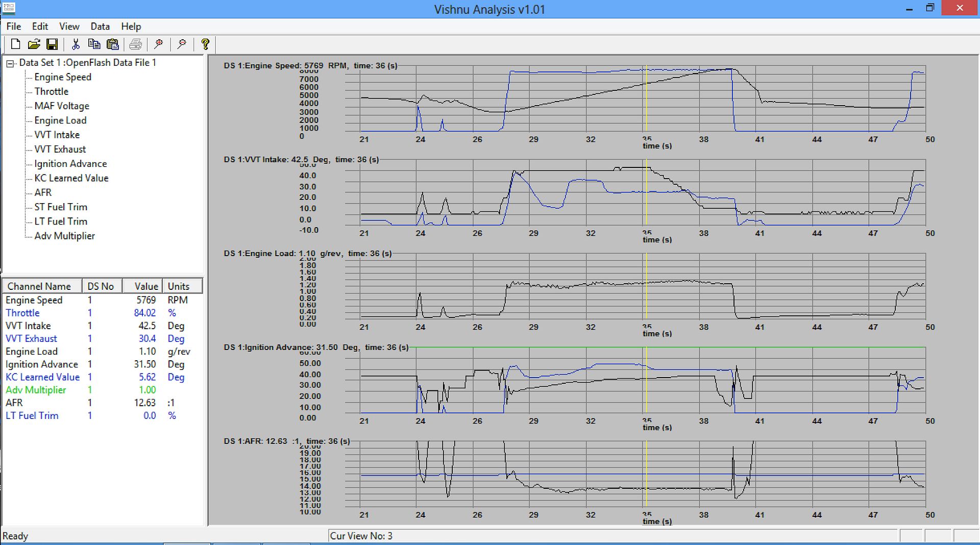
Task: Open the View menu
Action: [69, 27]
